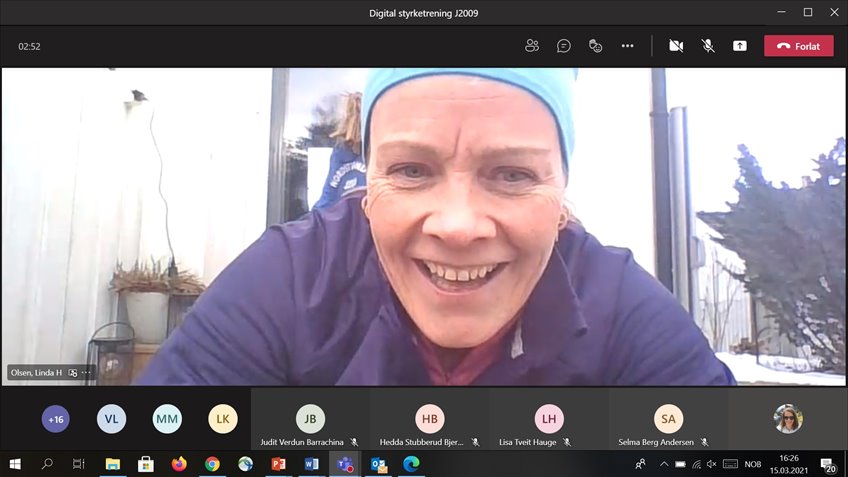Unmute the microphone
Image resolution: width=848 pixels, height=477 pixels.
[x=708, y=46]
